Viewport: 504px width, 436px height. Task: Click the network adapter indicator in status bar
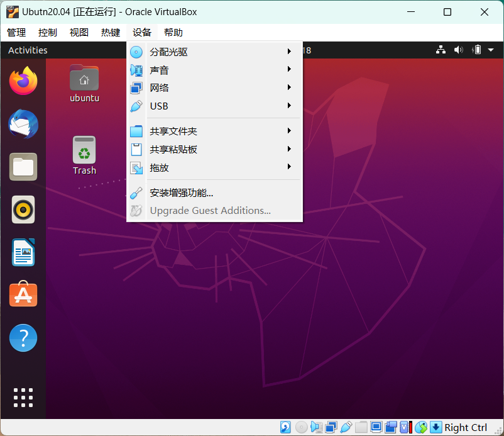(331, 427)
